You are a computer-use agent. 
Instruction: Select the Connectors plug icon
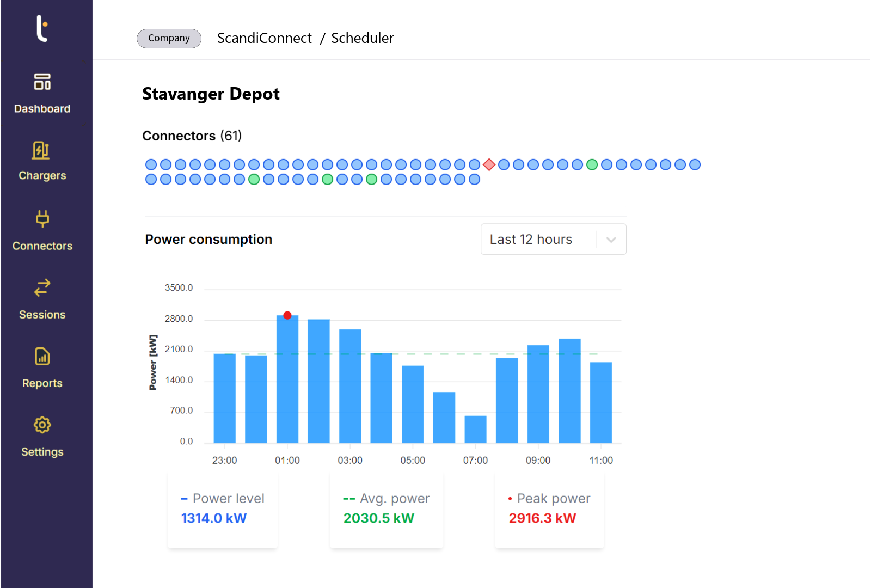click(42, 219)
